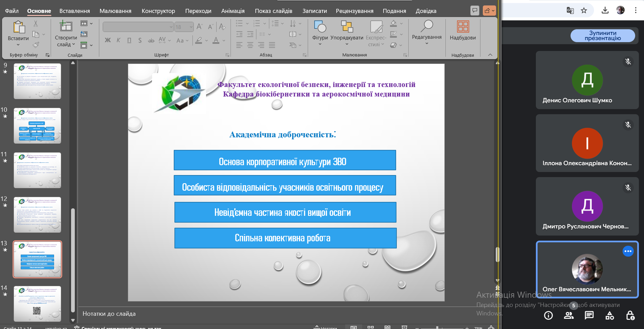This screenshot has height=329, width=644.
Task: Click the Add-ins (Надбудови) icon
Action: (x=462, y=27)
